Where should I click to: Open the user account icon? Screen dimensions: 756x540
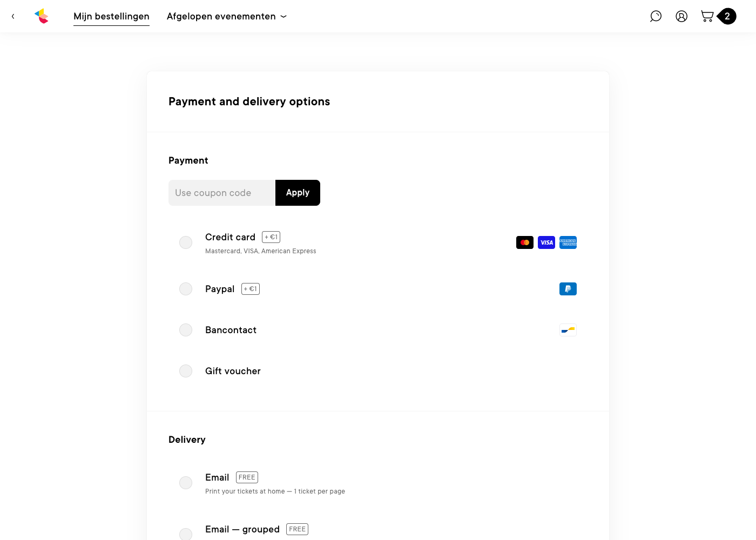point(681,16)
